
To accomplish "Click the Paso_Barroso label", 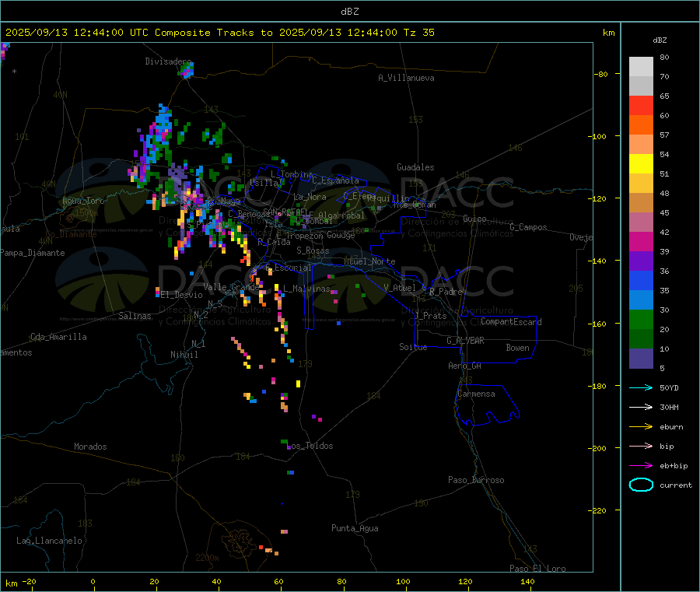I will point(476,480).
